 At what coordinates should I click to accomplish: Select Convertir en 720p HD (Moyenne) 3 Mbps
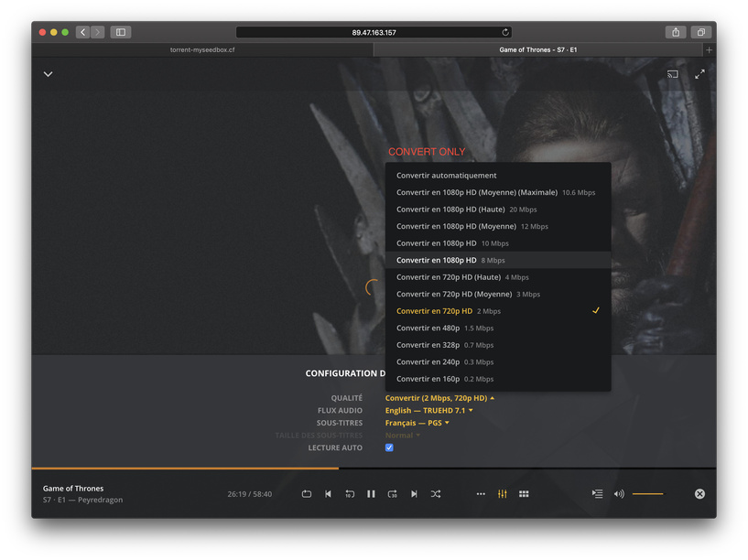point(498,294)
